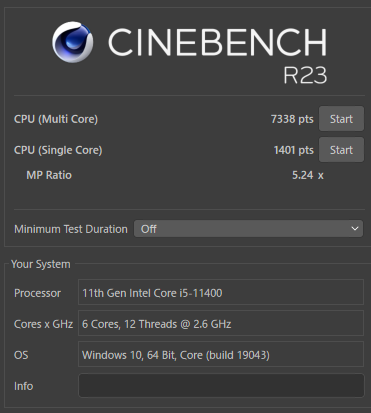Open the Minimum Test Duration dropdown
Image resolution: width=371 pixels, height=413 pixels.
pyautogui.click(x=248, y=229)
